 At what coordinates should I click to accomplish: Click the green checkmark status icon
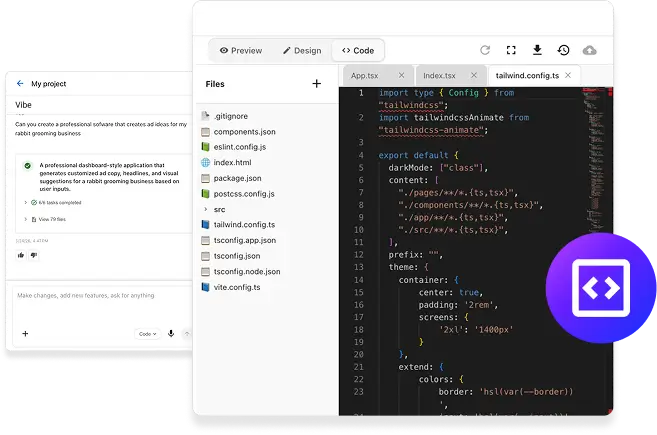point(28,166)
